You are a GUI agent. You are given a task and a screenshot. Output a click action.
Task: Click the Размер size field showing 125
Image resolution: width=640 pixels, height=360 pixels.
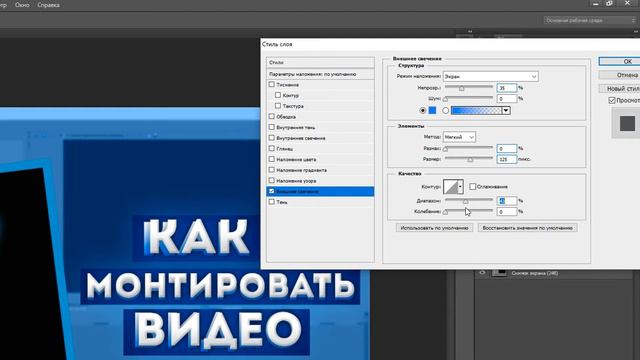(x=507, y=159)
